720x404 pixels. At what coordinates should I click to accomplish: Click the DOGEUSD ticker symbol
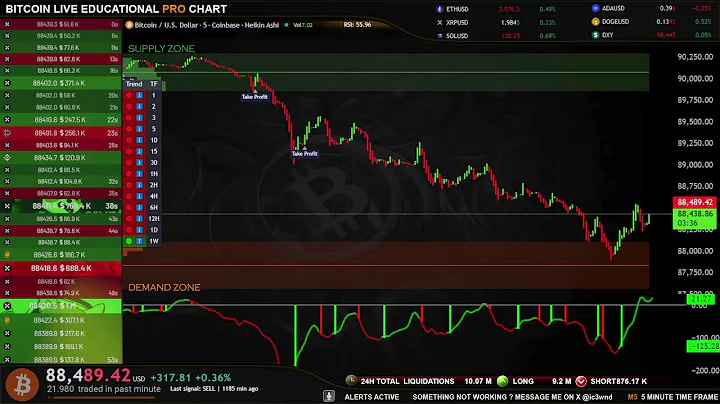[616, 22]
